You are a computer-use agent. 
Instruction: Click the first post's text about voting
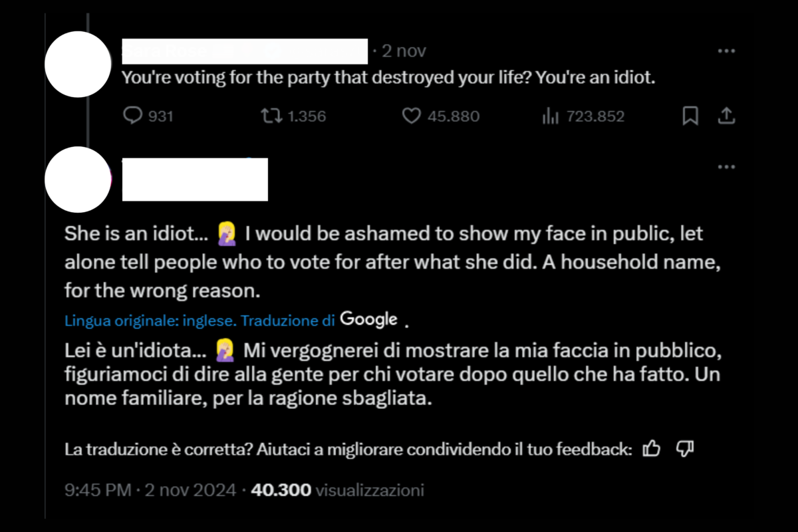pyautogui.click(x=388, y=78)
